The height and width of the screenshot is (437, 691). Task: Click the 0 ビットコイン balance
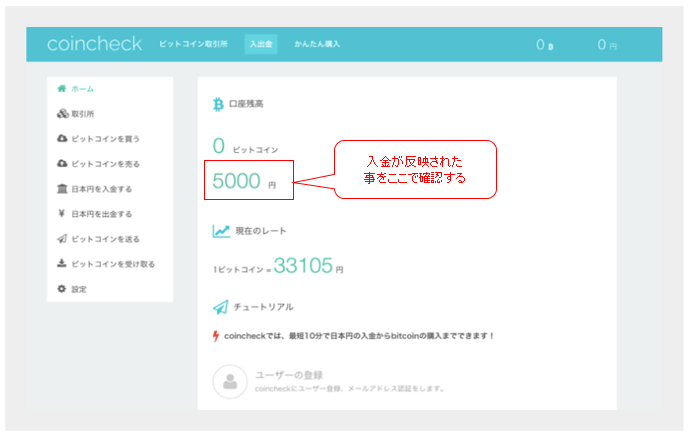point(245,146)
